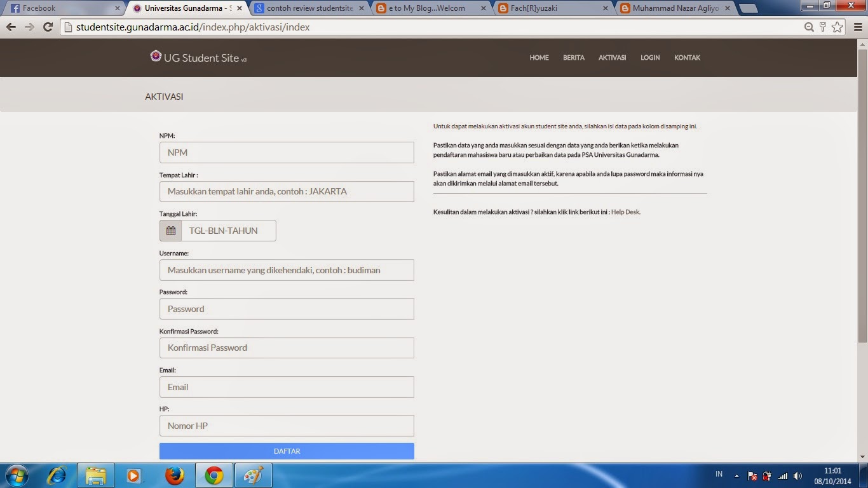Focus the Email input field

[287, 387]
